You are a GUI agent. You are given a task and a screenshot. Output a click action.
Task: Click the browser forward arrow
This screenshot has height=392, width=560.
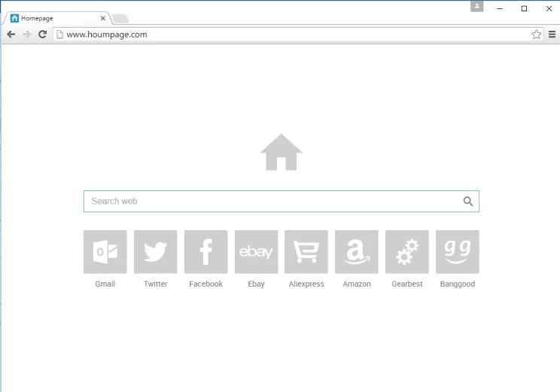coord(26,35)
